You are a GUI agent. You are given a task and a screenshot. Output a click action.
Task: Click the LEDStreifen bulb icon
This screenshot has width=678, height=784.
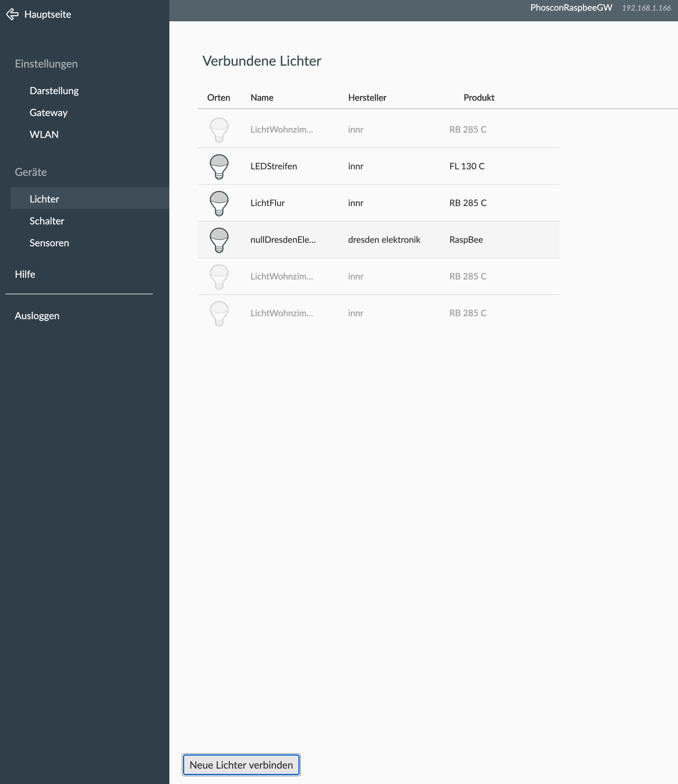click(219, 166)
